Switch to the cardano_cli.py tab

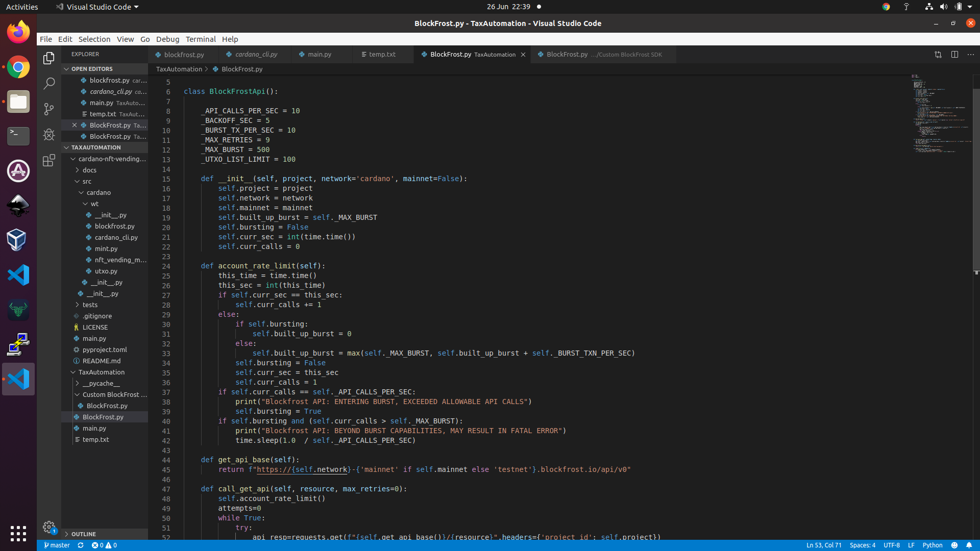click(255, 55)
